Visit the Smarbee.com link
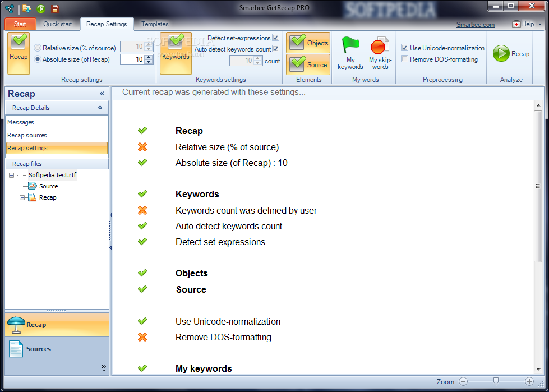This screenshot has height=392, width=549. click(476, 25)
